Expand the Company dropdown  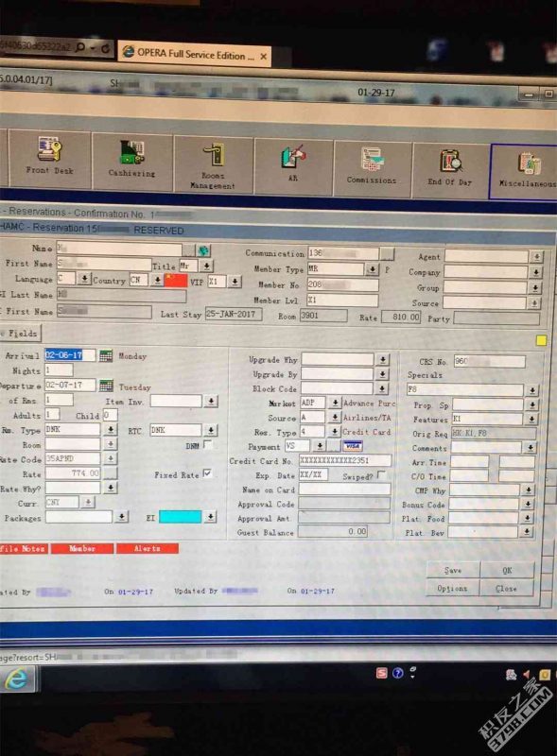536,272
